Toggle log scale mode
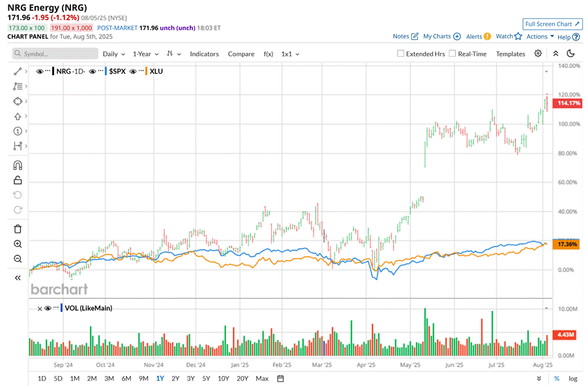 point(572,379)
